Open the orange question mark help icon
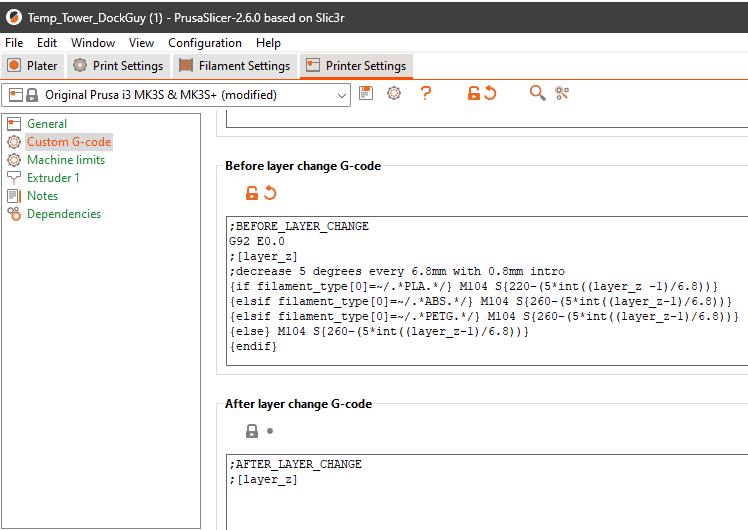Viewport: 748px width, 530px height. click(x=426, y=93)
